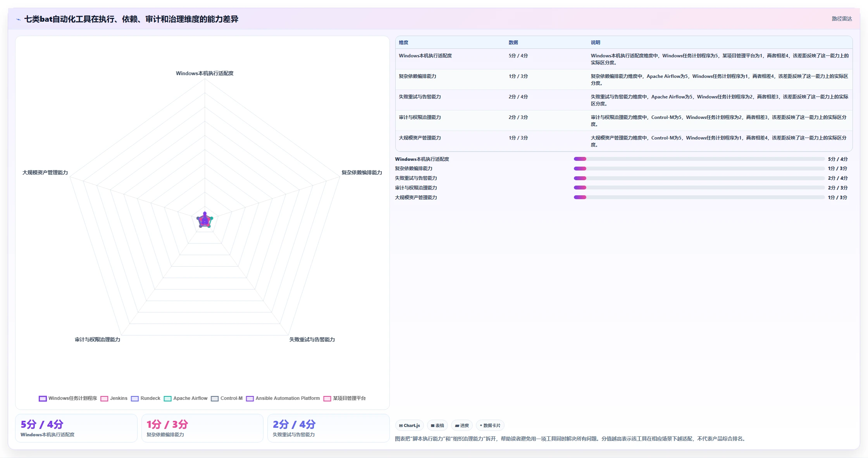Click Windows本机执行适配度 progress bar
This screenshot has width=868, height=458.
[x=699, y=159]
